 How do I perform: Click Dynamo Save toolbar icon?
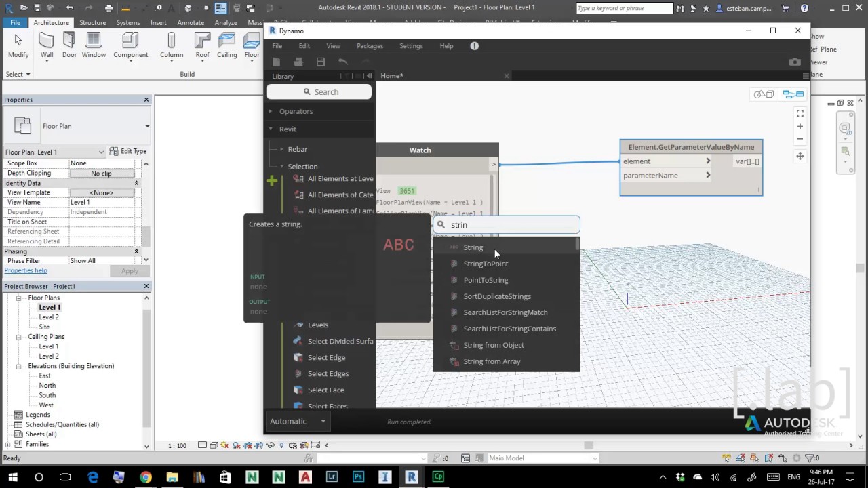pos(321,62)
